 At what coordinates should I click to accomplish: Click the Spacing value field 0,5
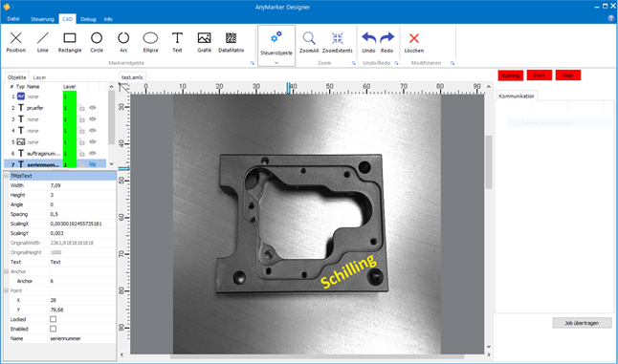coord(82,214)
